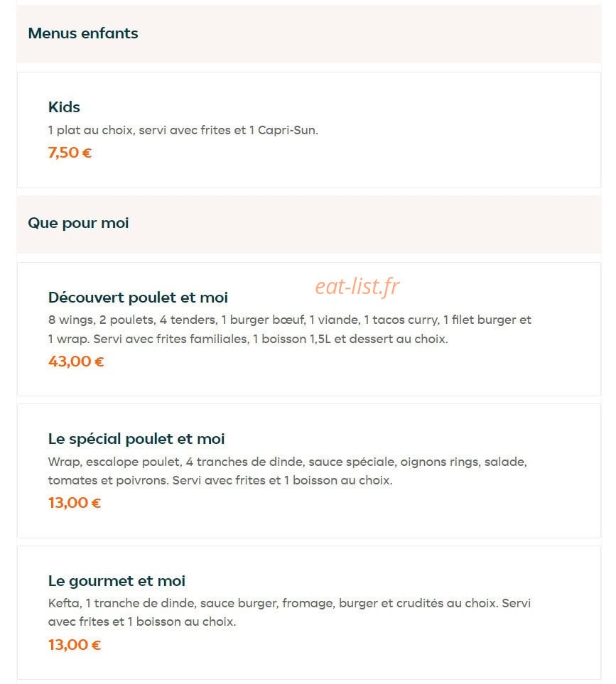
Task: Click the Capri-Sun mention in Kids card
Action: pyautogui.click(x=288, y=130)
